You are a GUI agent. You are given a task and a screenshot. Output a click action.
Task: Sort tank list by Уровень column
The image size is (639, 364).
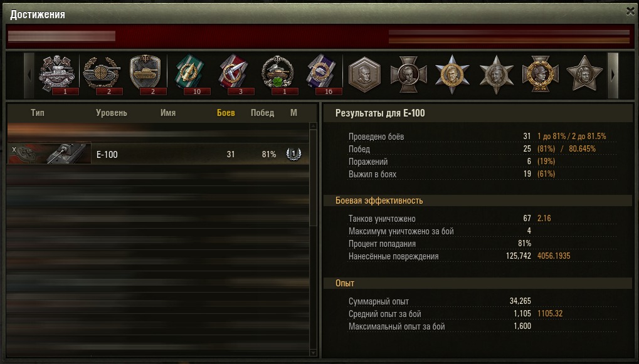[x=111, y=113]
